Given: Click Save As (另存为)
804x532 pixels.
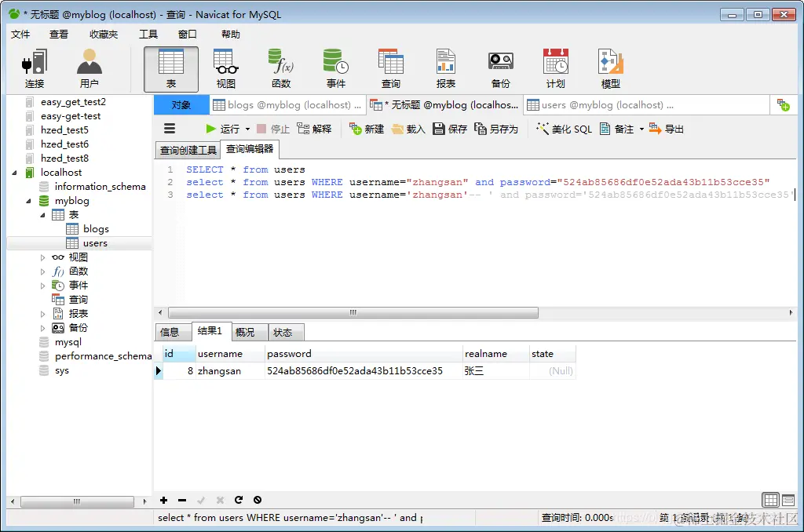Looking at the screenshot, I should tap(496, 129).
